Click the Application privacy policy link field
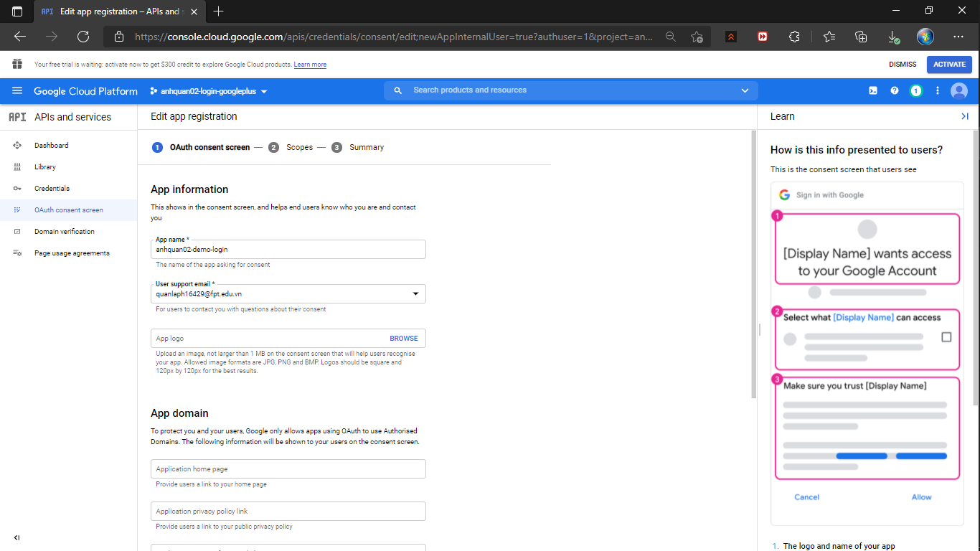 click(288, 512)
